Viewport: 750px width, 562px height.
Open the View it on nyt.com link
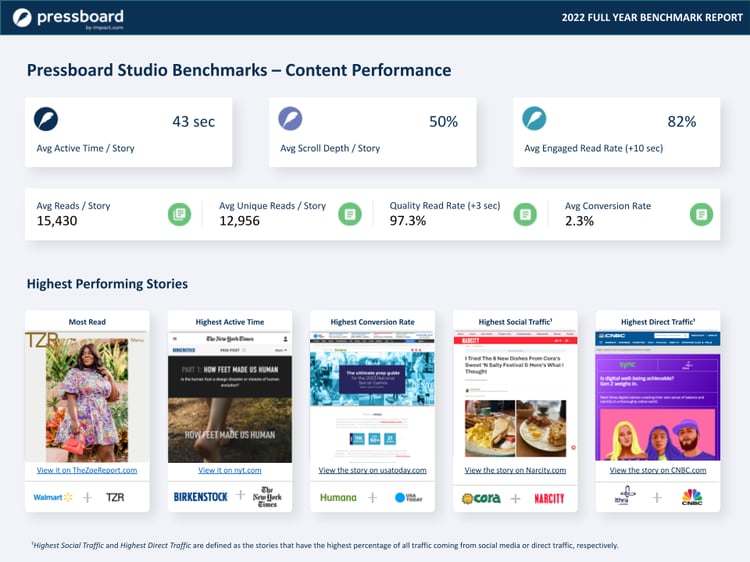click(x=230, y=470)
